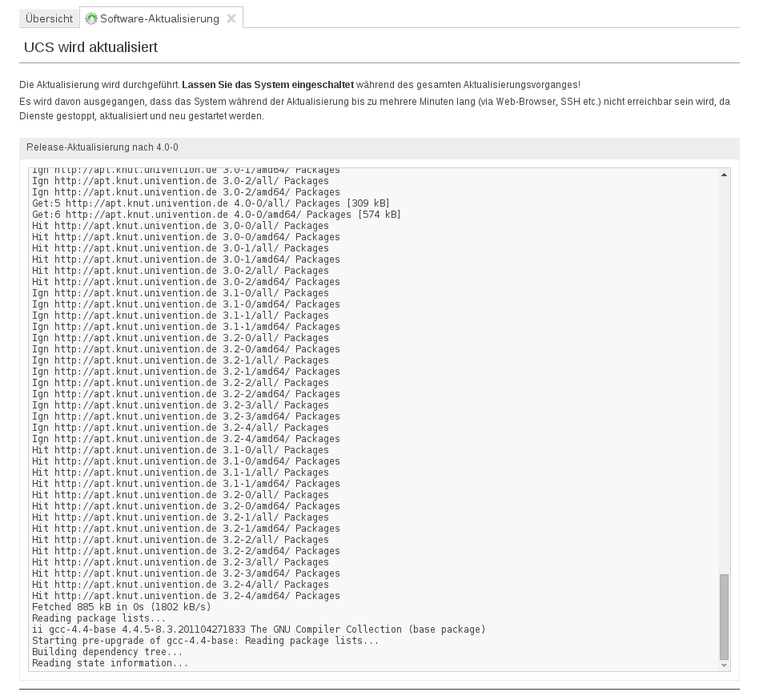Click the last 3.2-4/amd64 Hit log line
This screenshot has width=759, height=700.
pyautogui.click(x=186, y=596)
